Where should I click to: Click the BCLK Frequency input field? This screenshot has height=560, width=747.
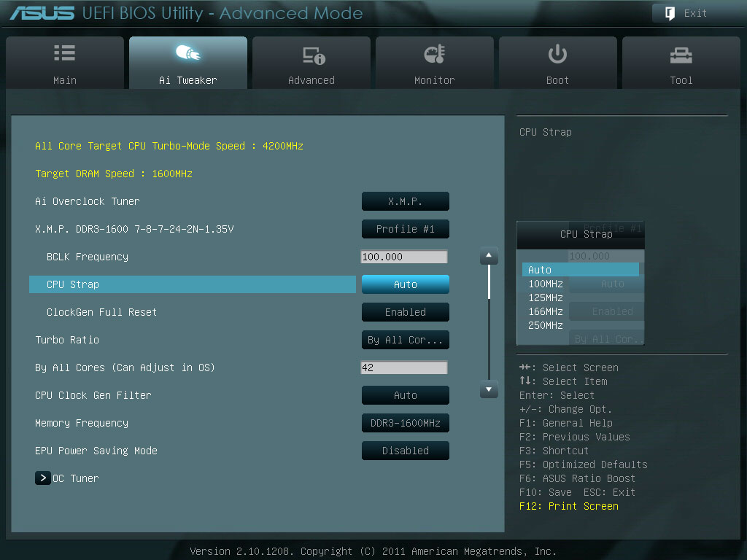click(403, 257)
